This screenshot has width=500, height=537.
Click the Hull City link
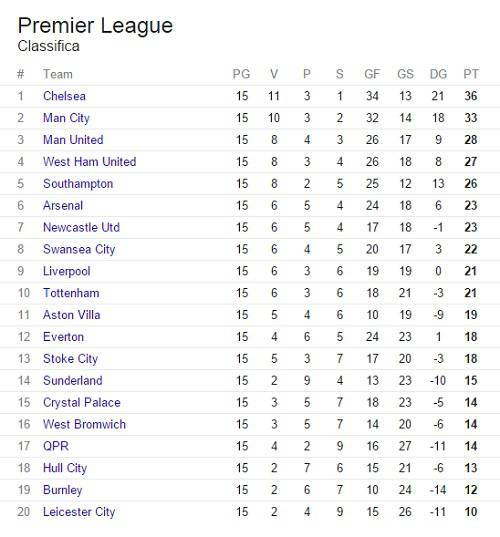[65, 468]
